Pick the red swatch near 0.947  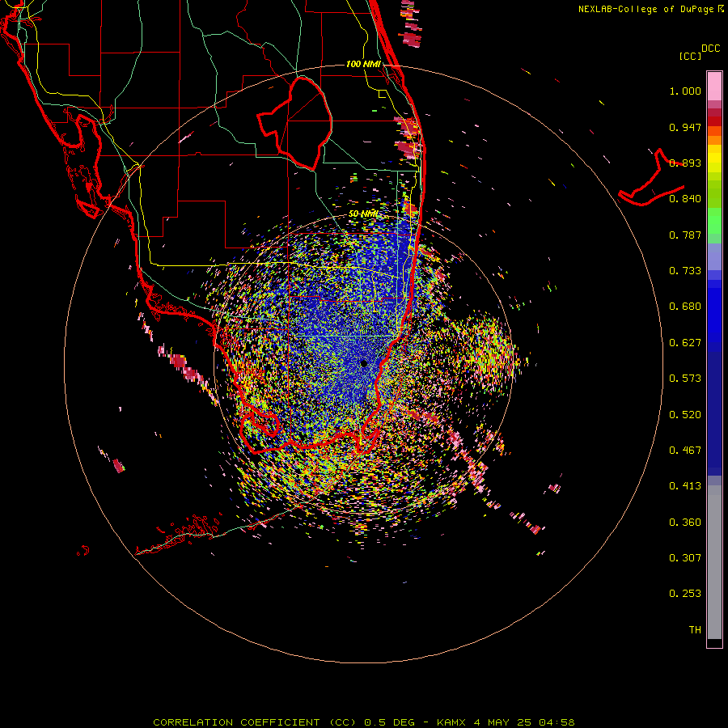point(714,121)
